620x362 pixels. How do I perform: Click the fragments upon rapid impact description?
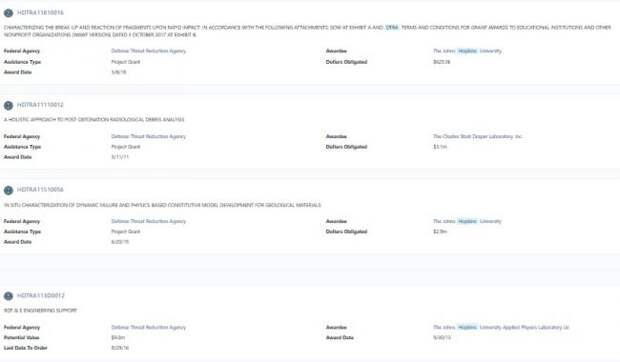(307, 31)
